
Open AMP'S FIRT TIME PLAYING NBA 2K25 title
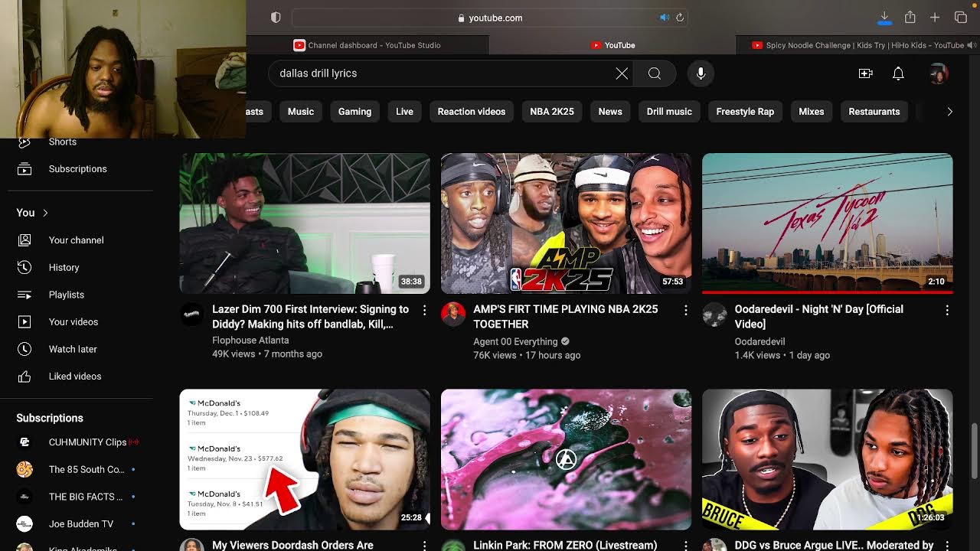(x=565, y=317)
